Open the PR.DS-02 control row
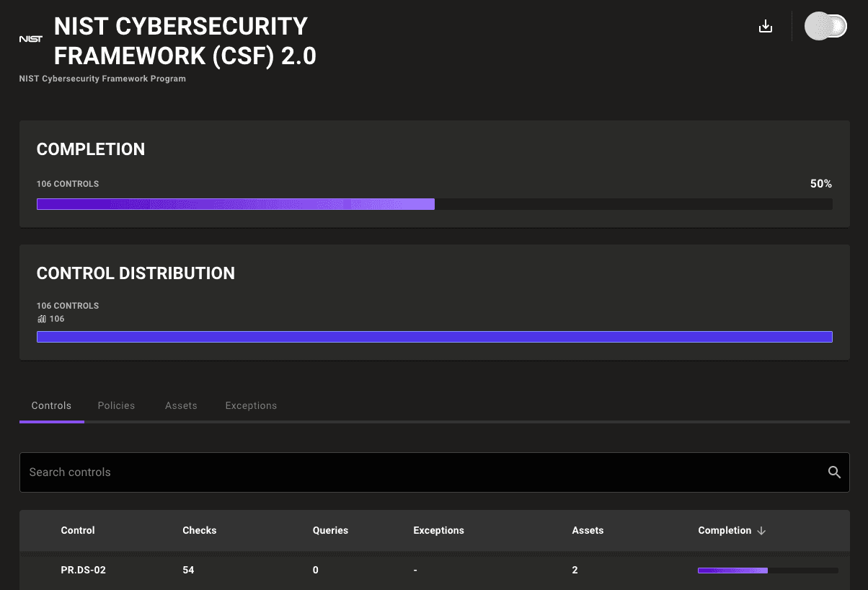The image size is (868, 590). [x=84, y=570]
